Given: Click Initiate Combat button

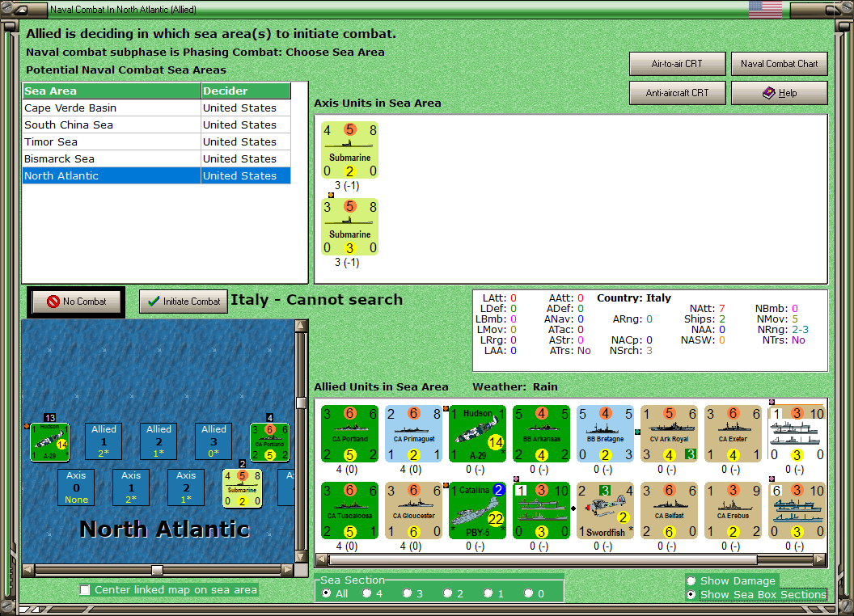Looking at the screenshot, I should click(184, 302).
